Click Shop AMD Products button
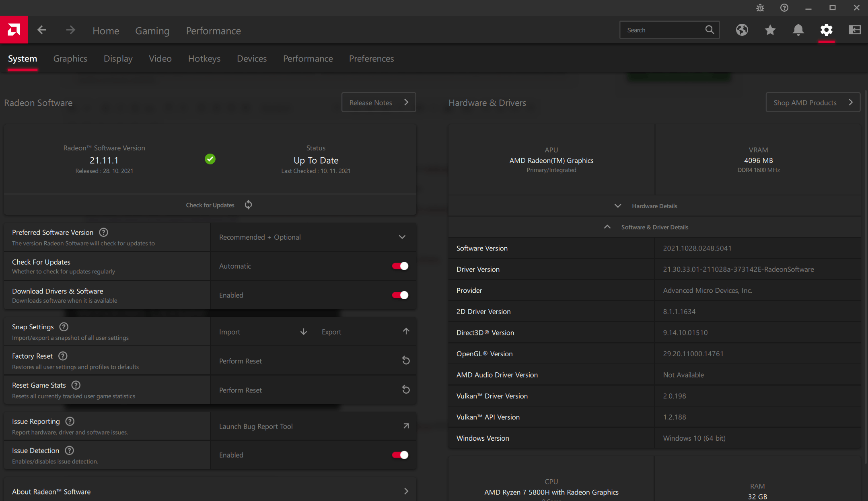 [812, 103]
